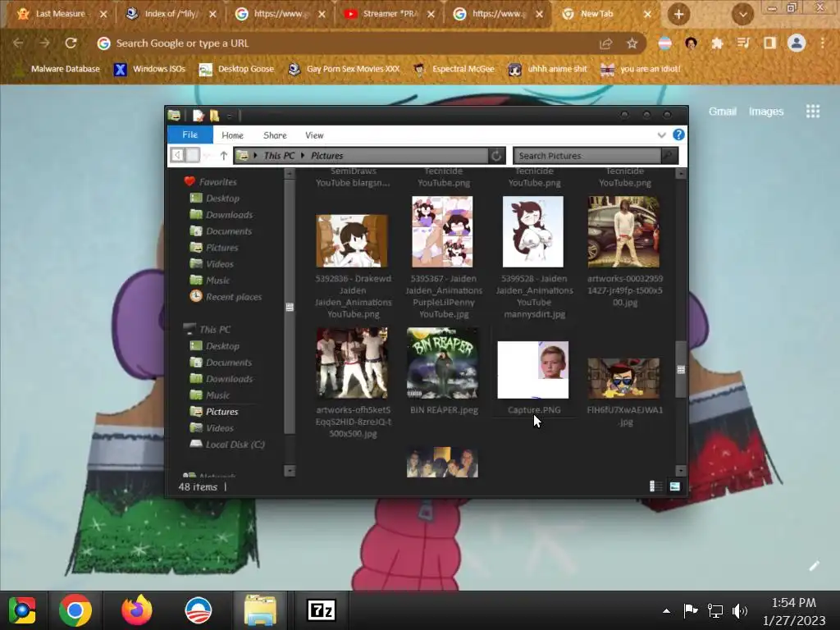Open network status in system tray

tap(714, 610)
